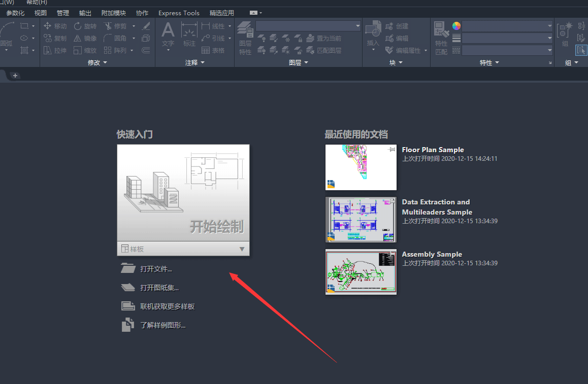Viewport: 588px width, 384px height.
Task: Click the 打开图纸集... link
Action: (159, 288)
